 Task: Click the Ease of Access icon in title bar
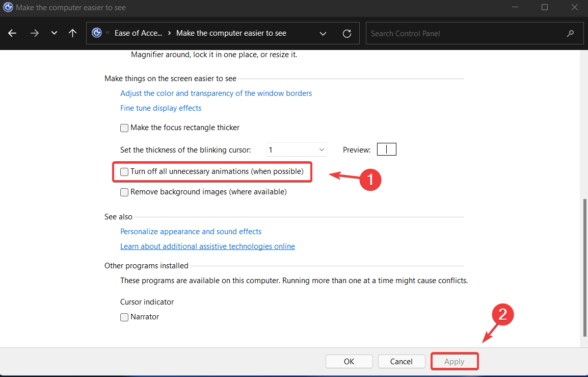pos(7,8)
